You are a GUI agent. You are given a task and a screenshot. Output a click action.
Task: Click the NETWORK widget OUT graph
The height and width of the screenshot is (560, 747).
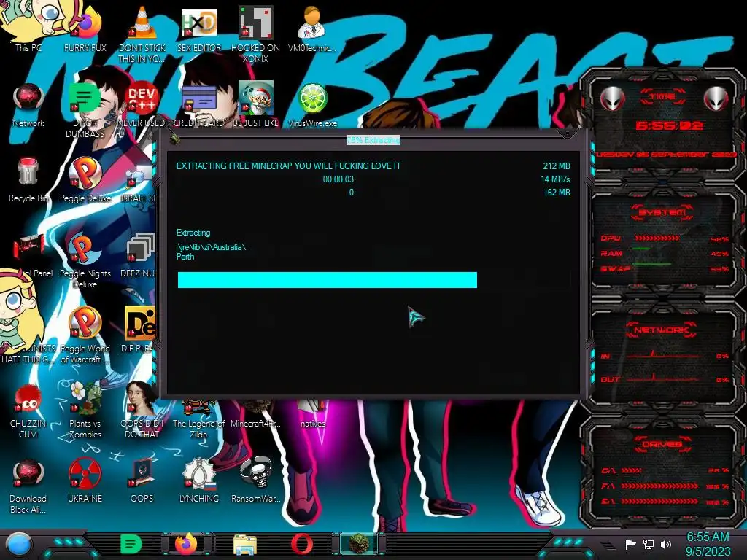665,378
